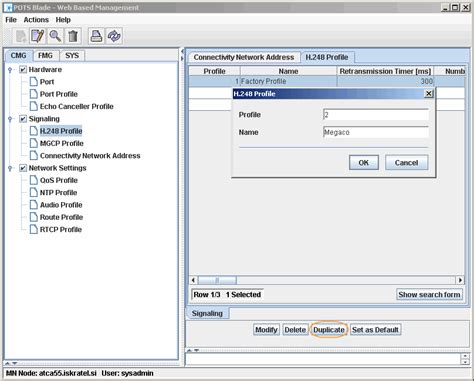Cancel the H.248 Profile dialog
The height and width of the screenshot is (381, 474).
coord(406,163)
